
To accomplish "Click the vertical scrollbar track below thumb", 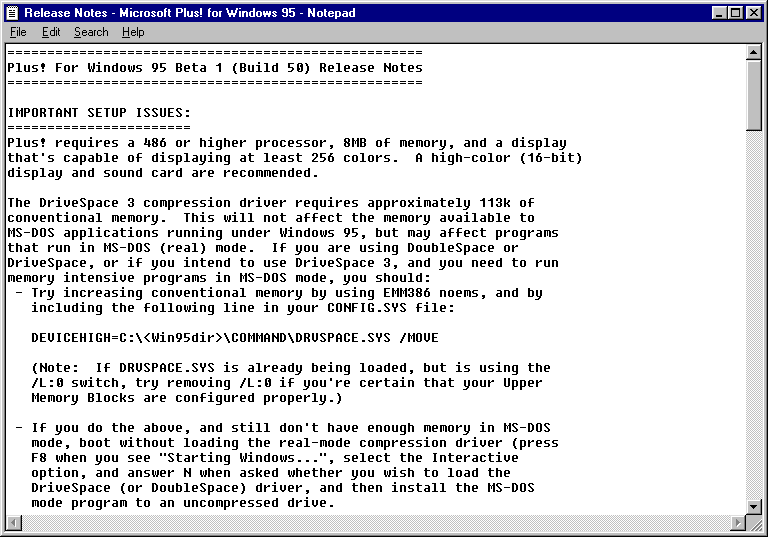I will pyautogui.click(x=753, y=315).
